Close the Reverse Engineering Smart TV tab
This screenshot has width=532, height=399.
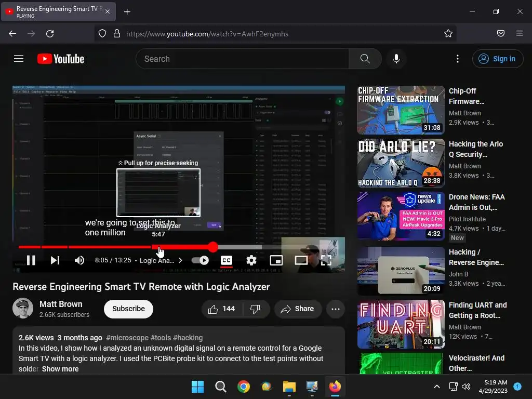[x=107, y=11]
